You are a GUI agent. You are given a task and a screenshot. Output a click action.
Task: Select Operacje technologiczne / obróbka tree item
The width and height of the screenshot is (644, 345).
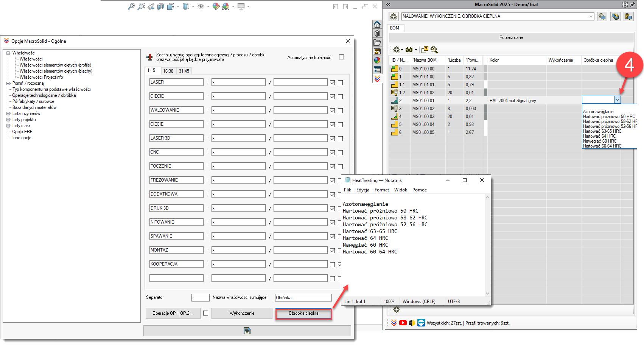[x=44, y=95]
